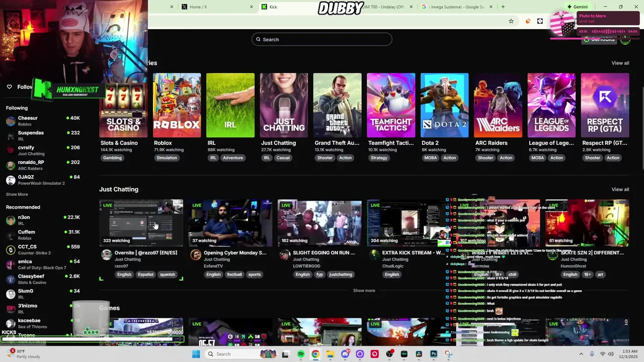The image size is (644, 362).
Task: Open the Grand Theft Auto category card
Action: (337, 105)
